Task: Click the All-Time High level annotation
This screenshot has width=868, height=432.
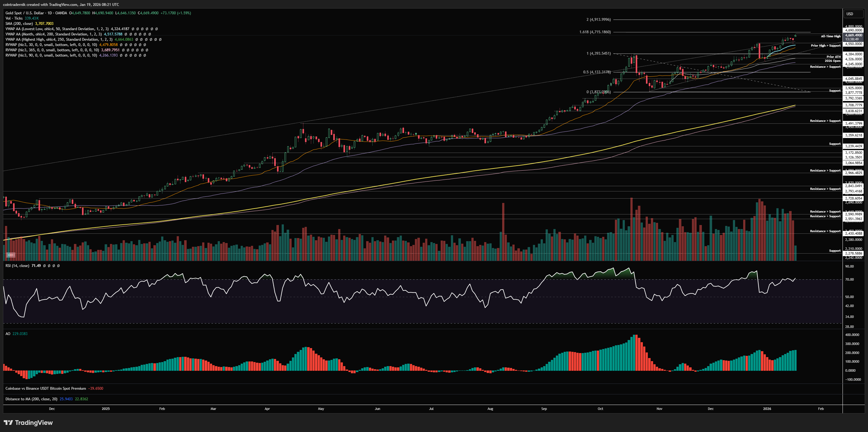Action: point(831,36)
